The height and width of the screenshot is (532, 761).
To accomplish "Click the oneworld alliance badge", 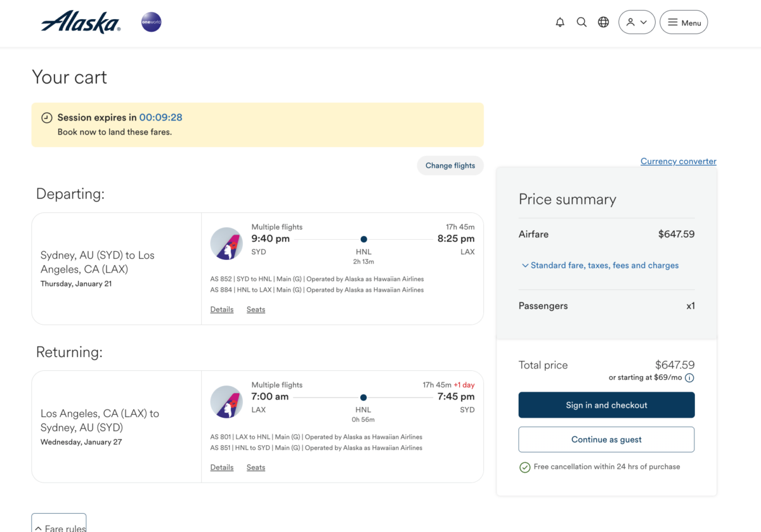I will click(x=151, y=22).
